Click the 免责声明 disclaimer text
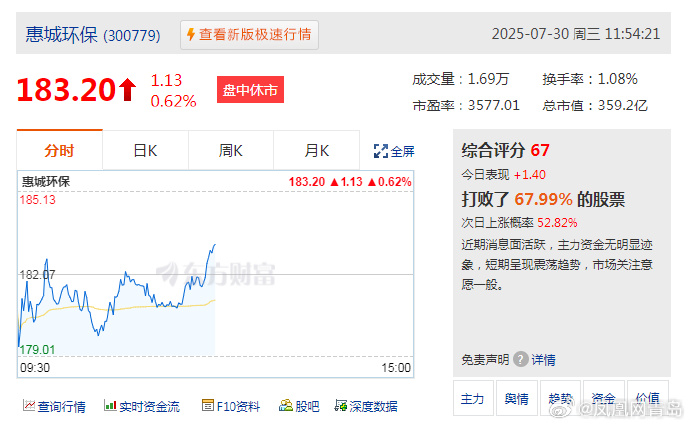The width and height of the screenshot is (690, 425). click(x=485, y=360)
